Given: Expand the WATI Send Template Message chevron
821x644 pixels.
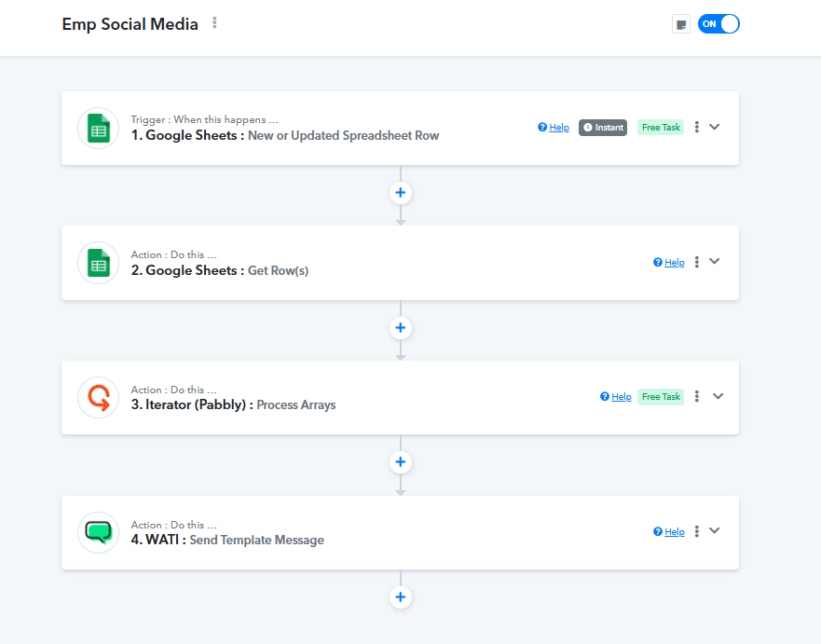Looking at the screenshot, I should tap(715, 530).
